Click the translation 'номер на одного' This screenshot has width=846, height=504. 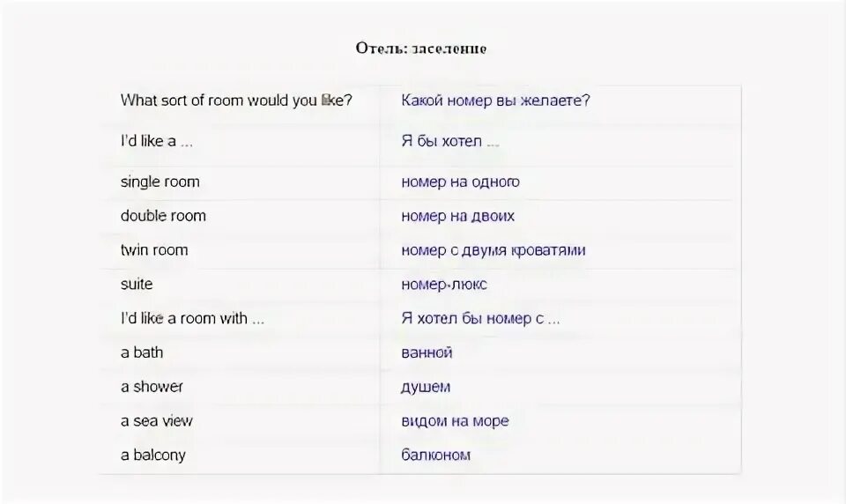460,182
